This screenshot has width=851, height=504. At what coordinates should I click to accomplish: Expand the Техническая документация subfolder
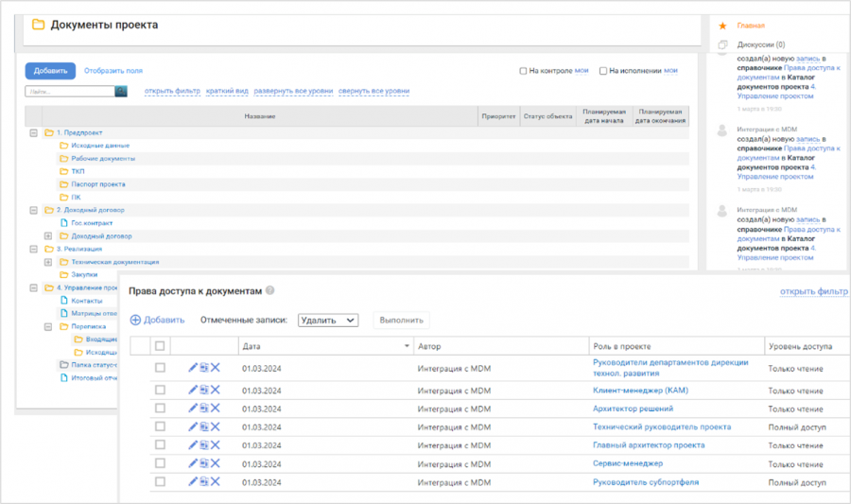pyautogui.click(x=48, y=262)
